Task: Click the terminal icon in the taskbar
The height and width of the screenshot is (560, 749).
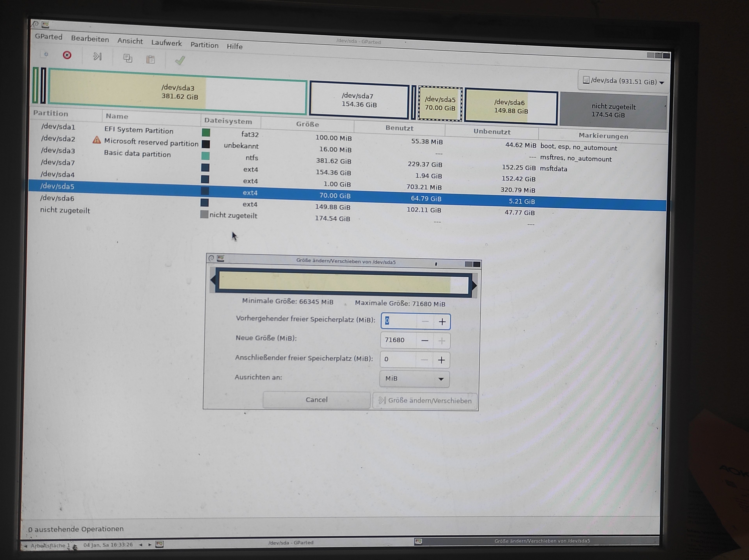Action: point(160,544)
